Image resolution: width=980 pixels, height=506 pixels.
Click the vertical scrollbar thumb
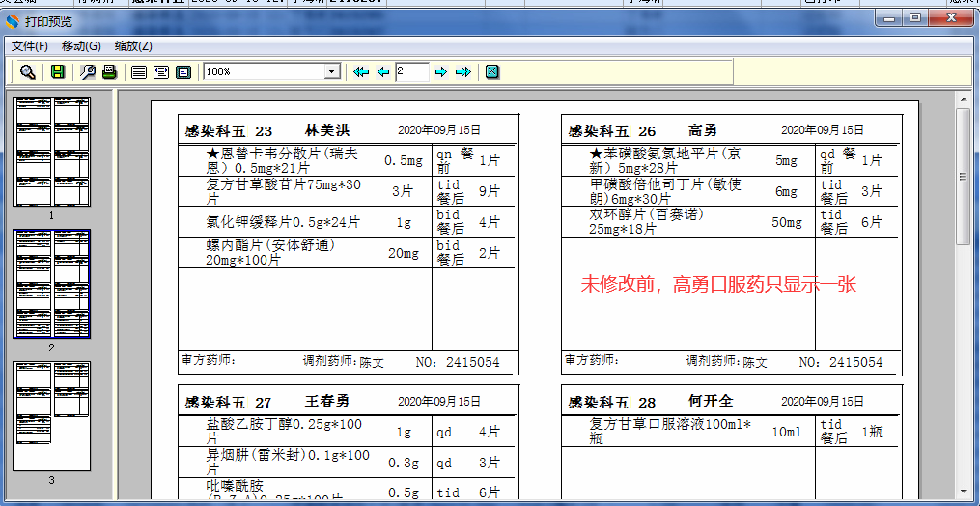tap(963, 178)
